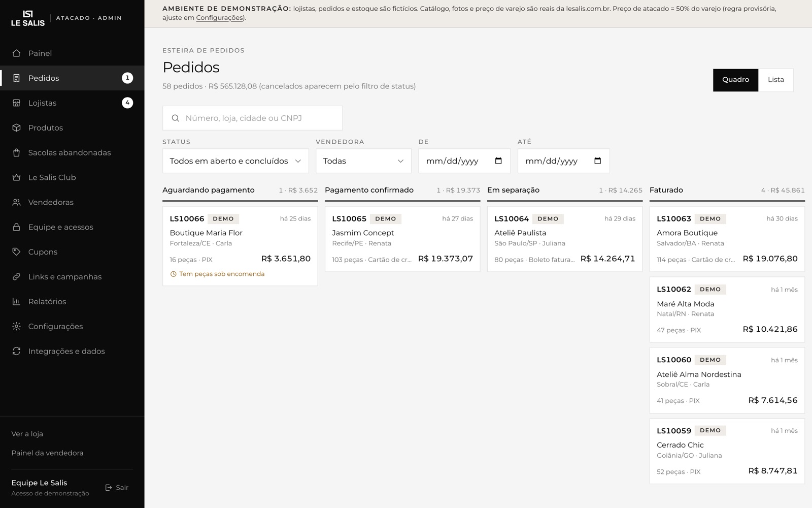Image resolution: width=812 pixels, height=508 pixels.
Task: Open the calendar picker in ATÉ field
Action: tap(597, 161)
